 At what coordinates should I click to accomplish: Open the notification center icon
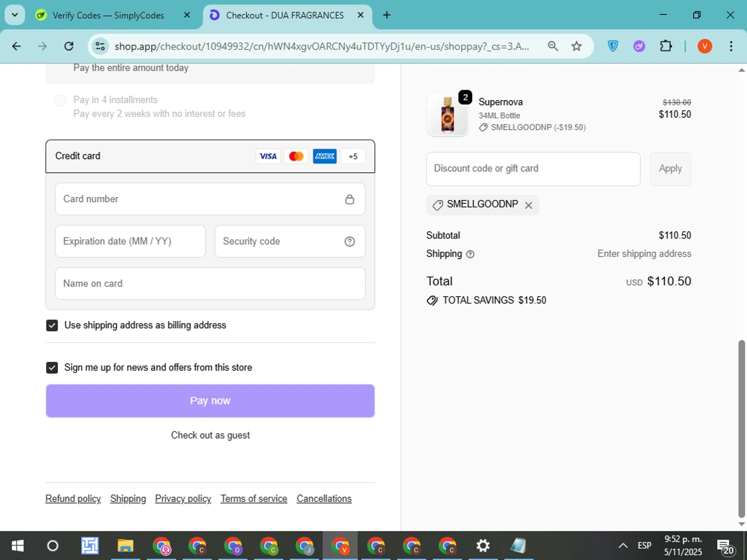click(x=725, y=547)
